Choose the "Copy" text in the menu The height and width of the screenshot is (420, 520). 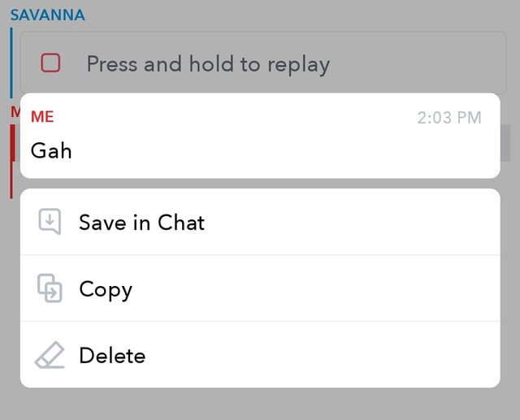(x=106, y=289)
